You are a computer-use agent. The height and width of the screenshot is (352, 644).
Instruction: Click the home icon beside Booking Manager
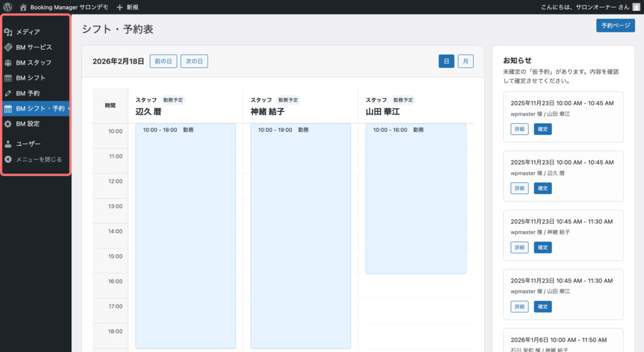(x=23, y=7)
